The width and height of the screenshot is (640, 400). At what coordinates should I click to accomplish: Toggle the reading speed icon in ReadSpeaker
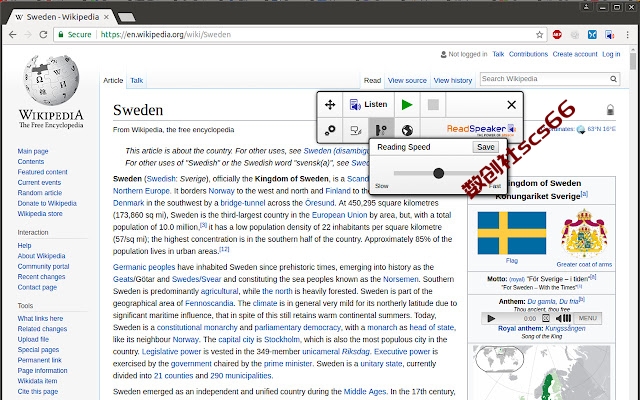pyautogui.click(x=381, y=130)
